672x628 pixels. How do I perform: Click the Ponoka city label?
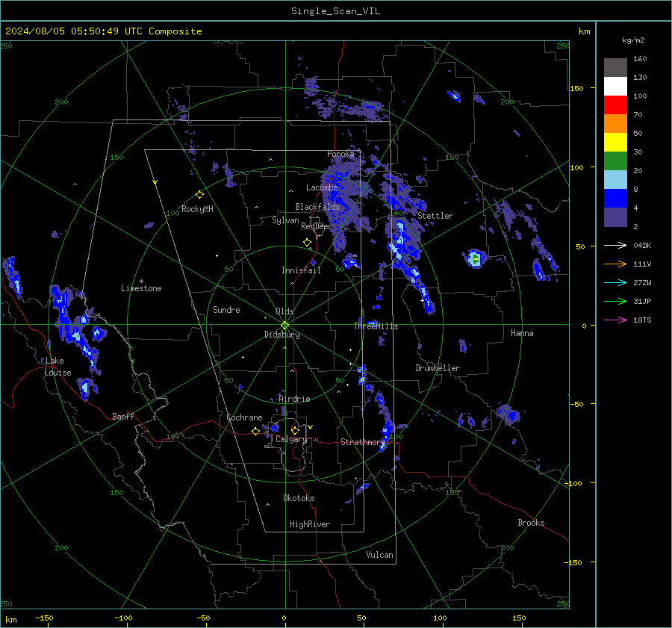pyautogui.click(x=340, y=154)
